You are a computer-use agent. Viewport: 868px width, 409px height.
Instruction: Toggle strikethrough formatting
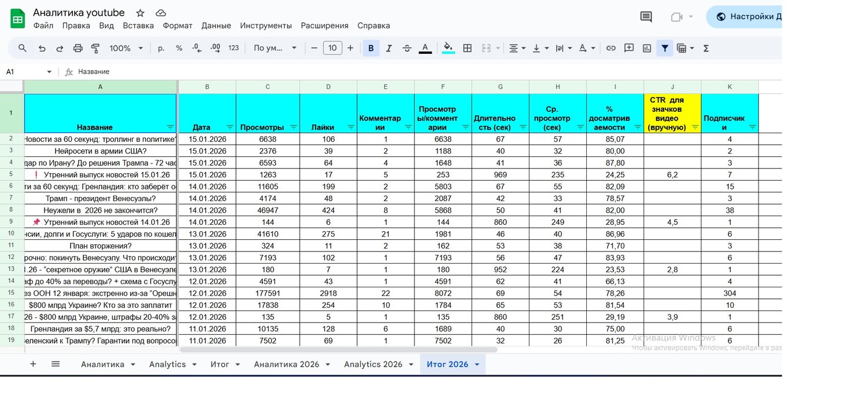(407, 48)
